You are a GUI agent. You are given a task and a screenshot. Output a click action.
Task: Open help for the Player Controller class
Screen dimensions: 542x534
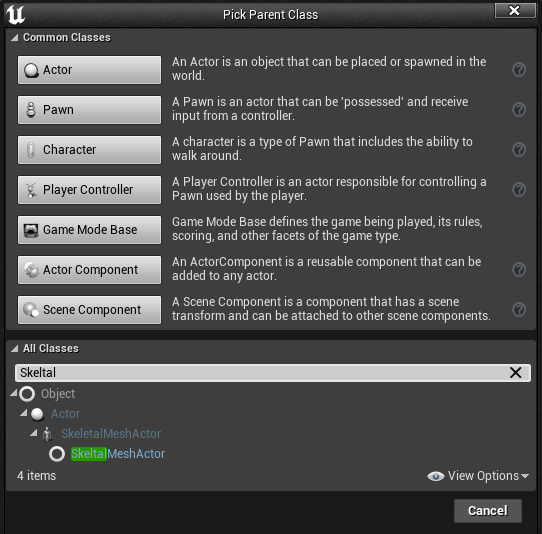point(519,189)
